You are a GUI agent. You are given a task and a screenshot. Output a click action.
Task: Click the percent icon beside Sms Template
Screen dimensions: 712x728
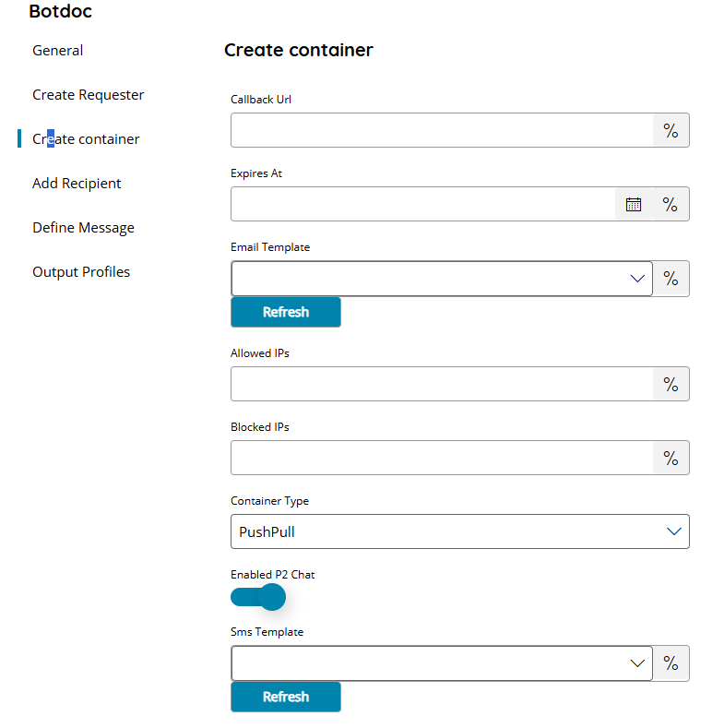pyautogui.click(x=670, y=663)
